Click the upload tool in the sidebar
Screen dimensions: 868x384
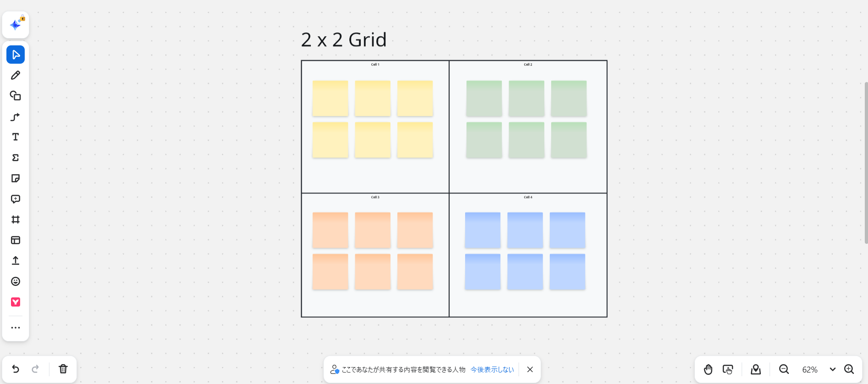[x=16, y=260]
